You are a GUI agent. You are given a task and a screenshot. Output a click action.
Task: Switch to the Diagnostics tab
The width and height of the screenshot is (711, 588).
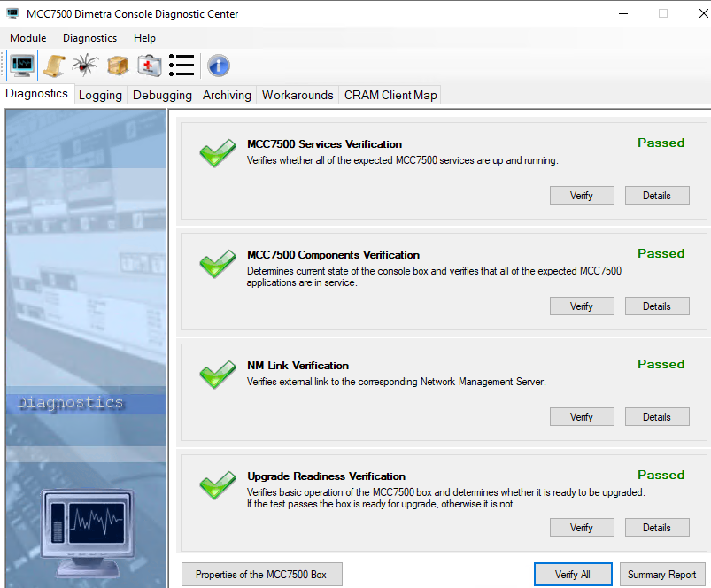point(36,93)
